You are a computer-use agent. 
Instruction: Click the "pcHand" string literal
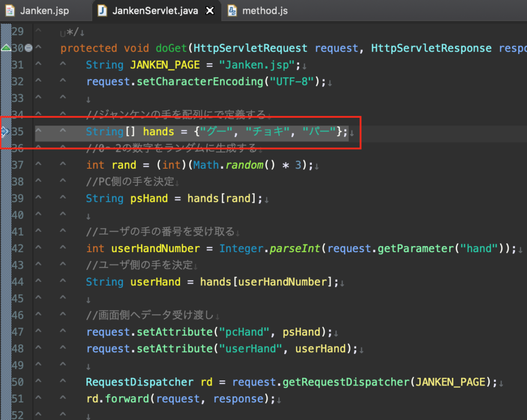pyautogui.click(x=244, y=332)
